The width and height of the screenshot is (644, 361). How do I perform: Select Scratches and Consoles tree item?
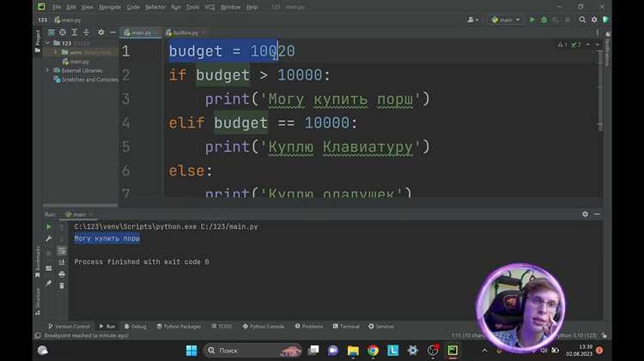[x=86, y=80]
